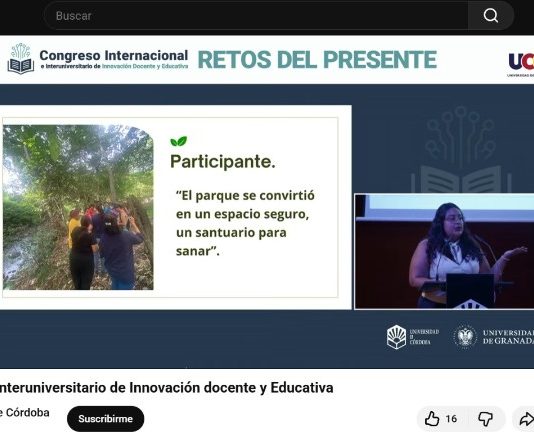Open the share arrow option
The height and width of the screenshot is (441, 534).
point(526,419)
